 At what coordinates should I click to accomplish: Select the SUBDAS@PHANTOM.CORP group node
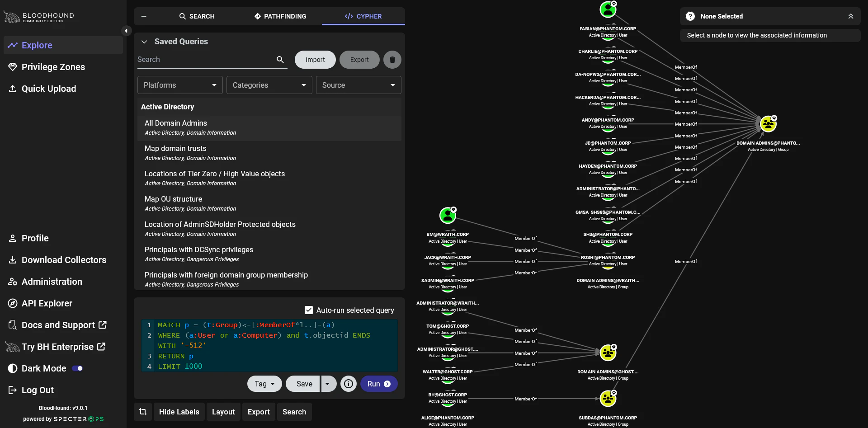608,399
